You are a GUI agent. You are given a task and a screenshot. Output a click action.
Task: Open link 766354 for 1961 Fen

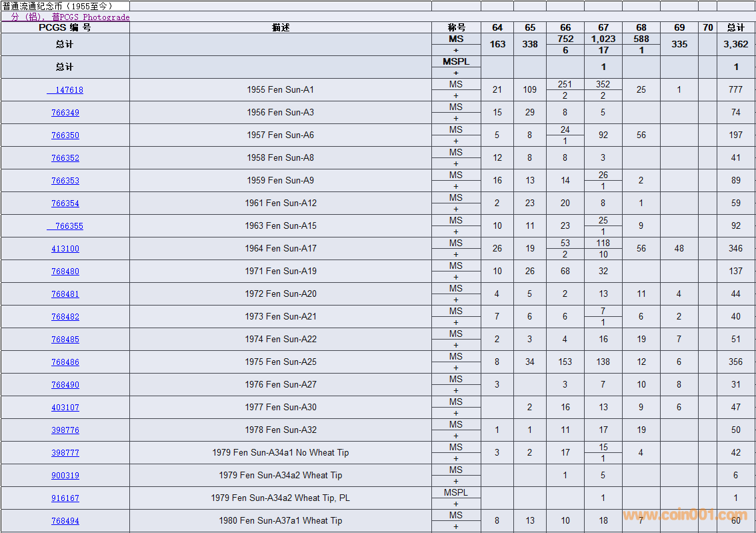pyautogui.click(x=65, y=203)
